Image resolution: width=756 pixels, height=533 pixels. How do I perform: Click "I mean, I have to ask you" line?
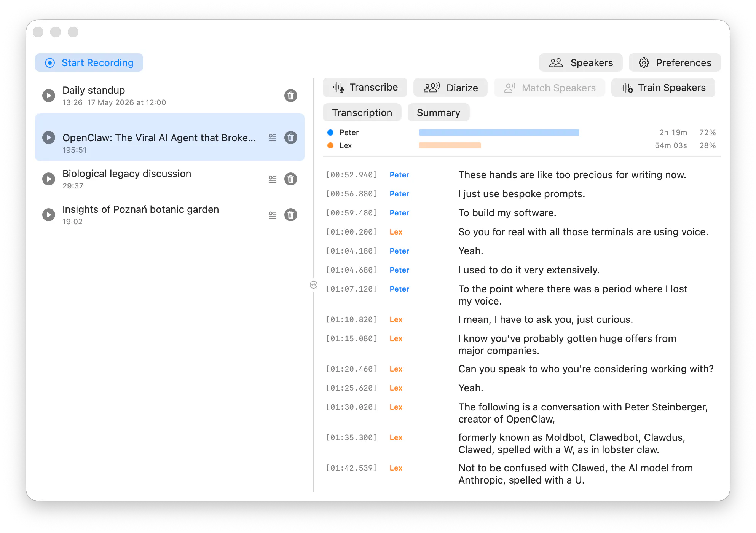click(x=545, y=319)
